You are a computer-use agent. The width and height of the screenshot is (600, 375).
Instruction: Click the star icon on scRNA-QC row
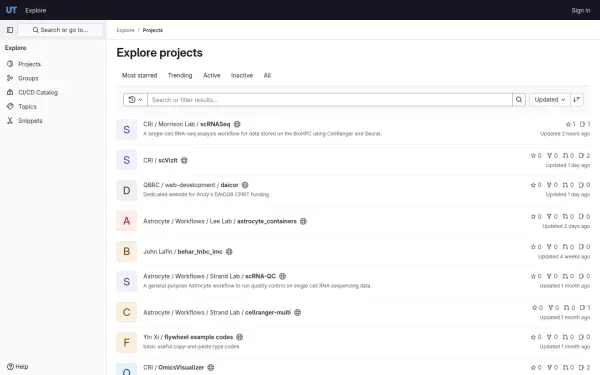(533, 276)
